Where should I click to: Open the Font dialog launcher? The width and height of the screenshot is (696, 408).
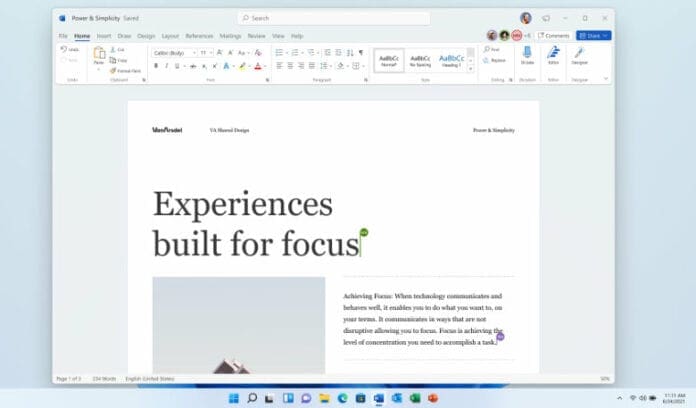coord(267,80)
